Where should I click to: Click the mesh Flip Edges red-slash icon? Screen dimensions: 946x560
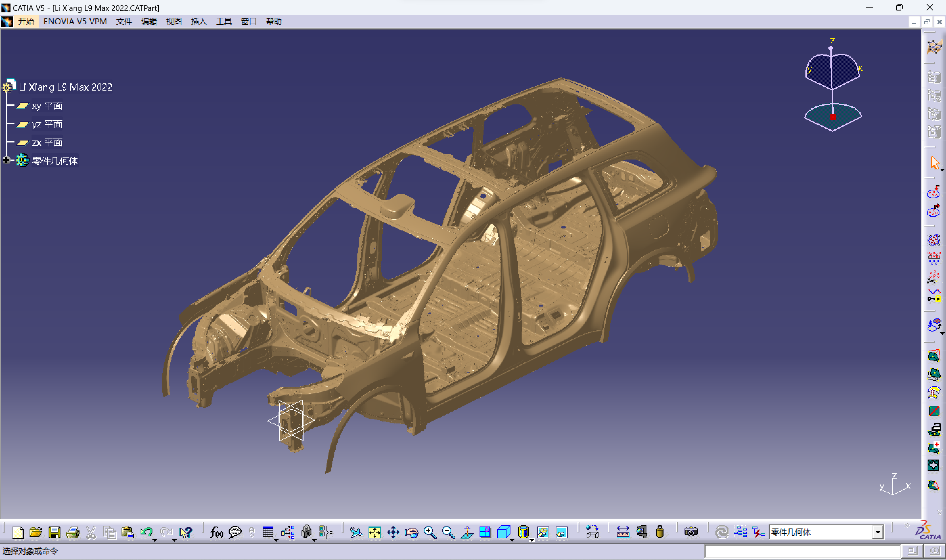934,411
